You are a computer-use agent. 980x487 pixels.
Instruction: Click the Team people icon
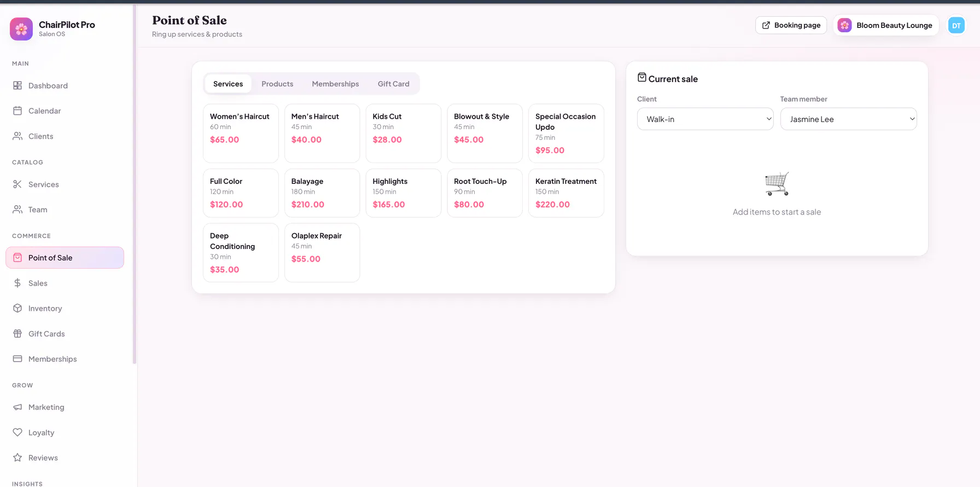point(17,210)
